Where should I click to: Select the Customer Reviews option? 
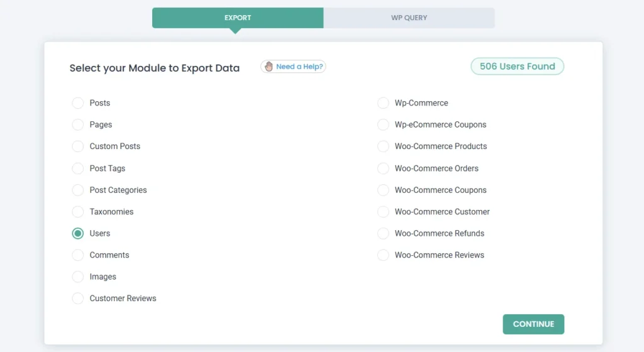[78, 299]
